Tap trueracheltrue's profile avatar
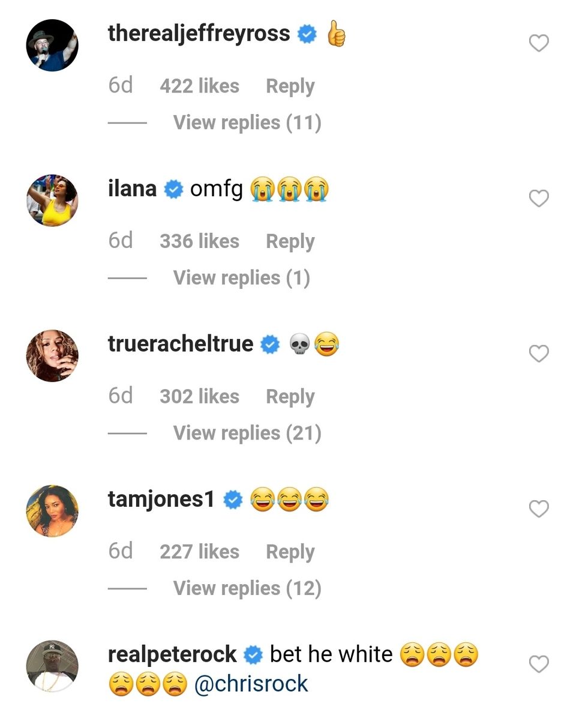This screenshot has width=588, height=721. coord(53,355)
